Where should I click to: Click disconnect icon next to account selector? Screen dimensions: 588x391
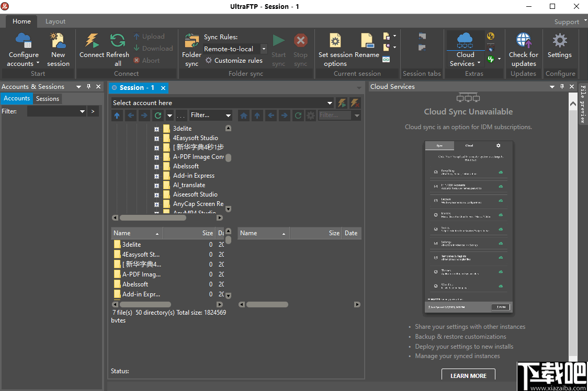coord(355,103)
